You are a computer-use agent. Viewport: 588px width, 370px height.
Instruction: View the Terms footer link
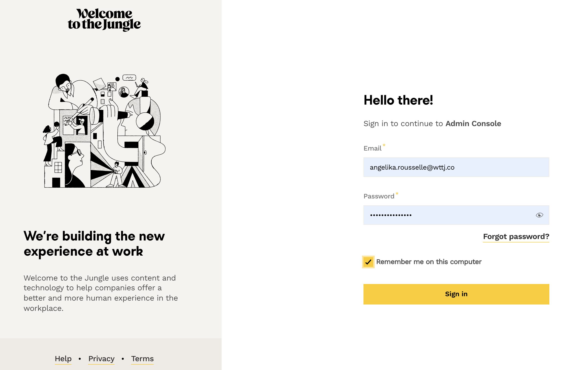pos(142,359)
